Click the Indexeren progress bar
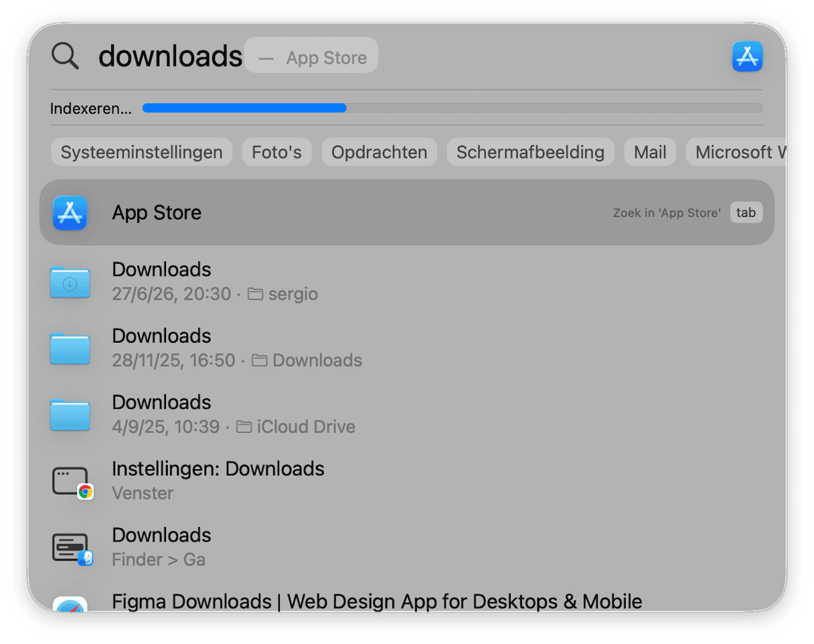 pos(453,108)
